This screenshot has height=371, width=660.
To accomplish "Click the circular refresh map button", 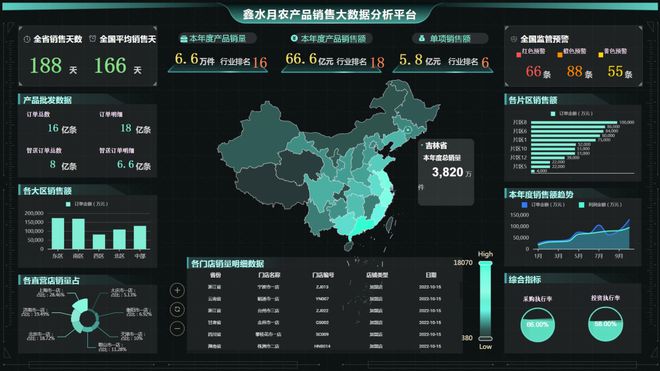I will click(x=177, y=310).
